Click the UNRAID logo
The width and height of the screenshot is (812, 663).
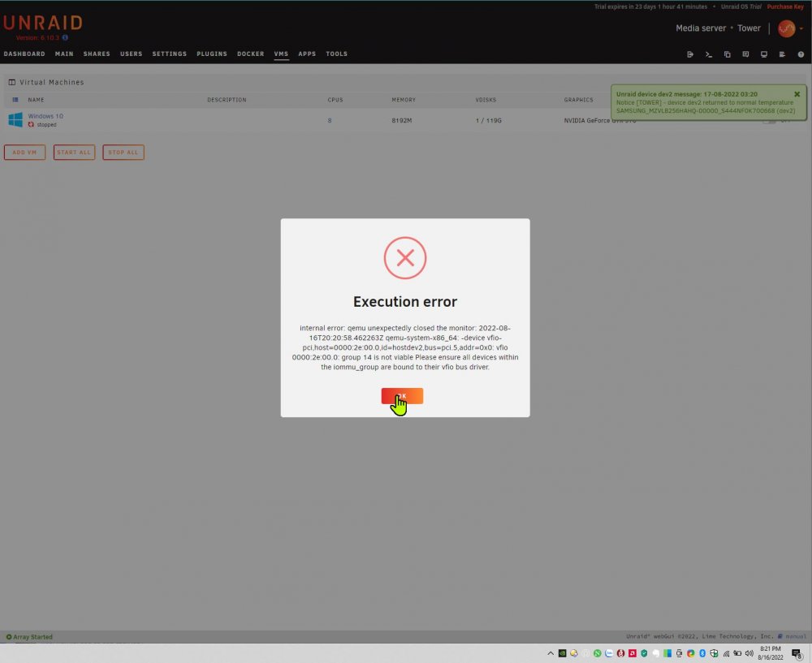43,23
